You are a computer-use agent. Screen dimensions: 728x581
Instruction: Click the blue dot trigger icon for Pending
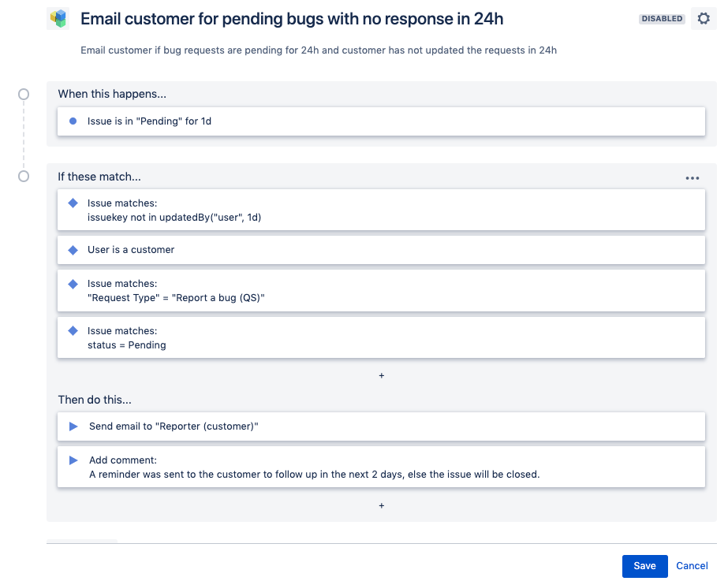coord(73,121)
